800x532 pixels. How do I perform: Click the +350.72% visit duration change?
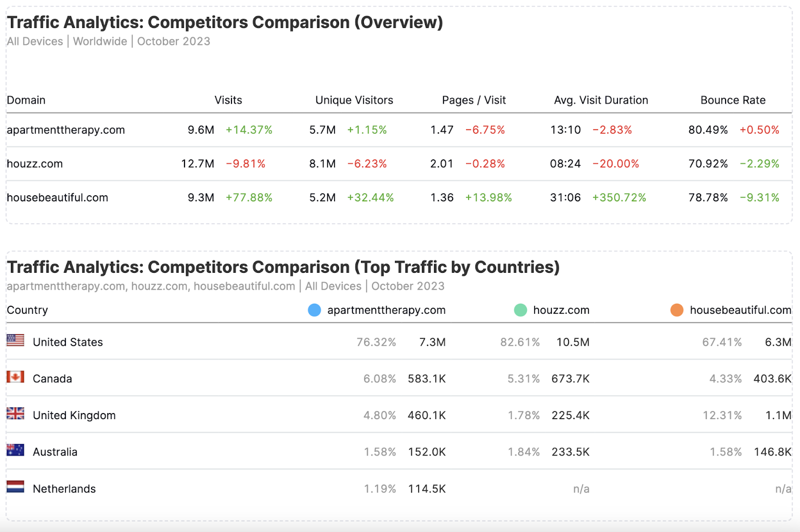(x=619, y=198)
